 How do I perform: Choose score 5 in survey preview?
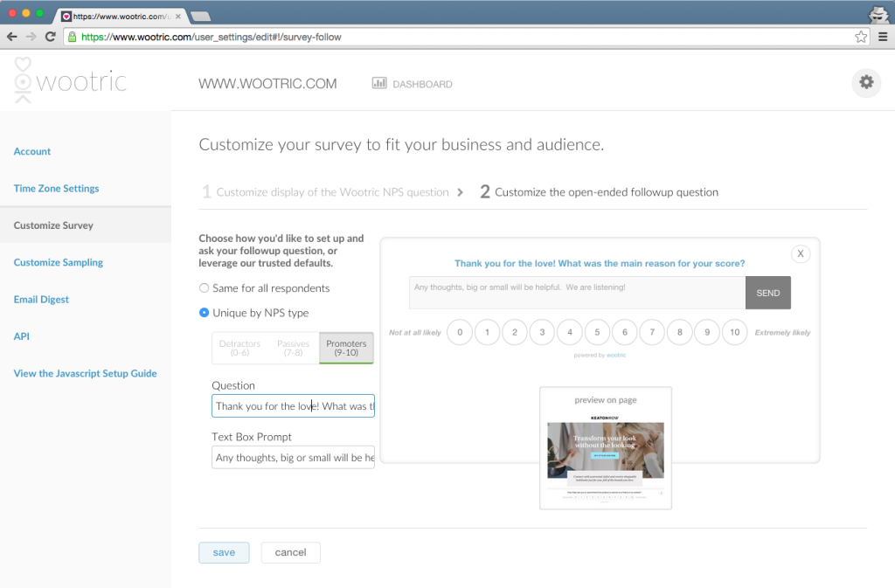[x=597, y=333]
